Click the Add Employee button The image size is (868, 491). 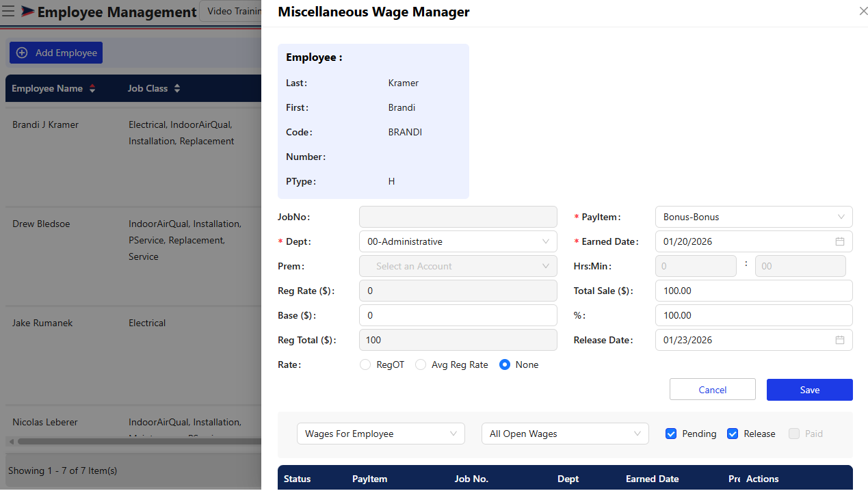point(56,53)
